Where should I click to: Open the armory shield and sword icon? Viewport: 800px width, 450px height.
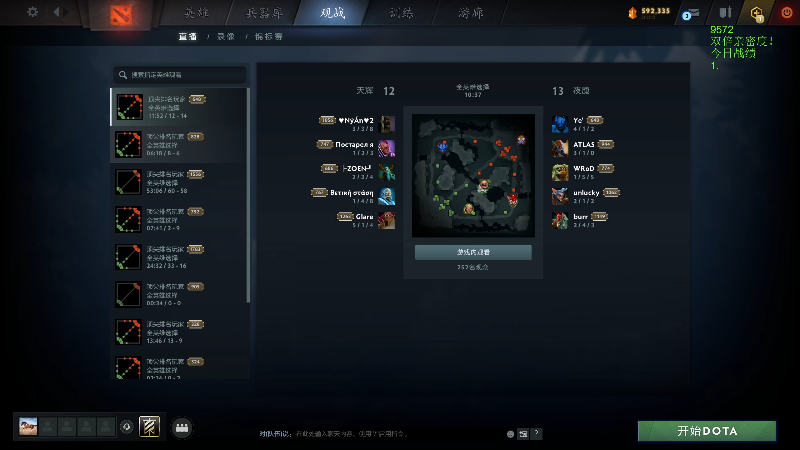[726, 12]
